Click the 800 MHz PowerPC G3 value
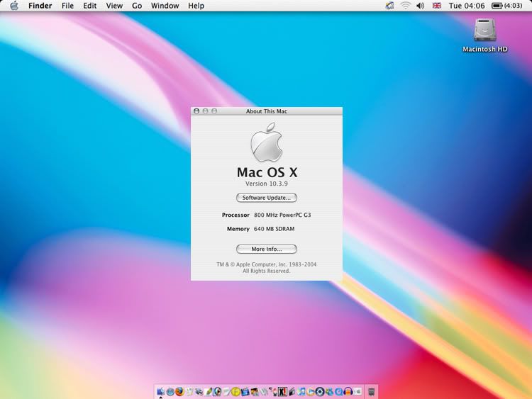 (x=282, y=215)
